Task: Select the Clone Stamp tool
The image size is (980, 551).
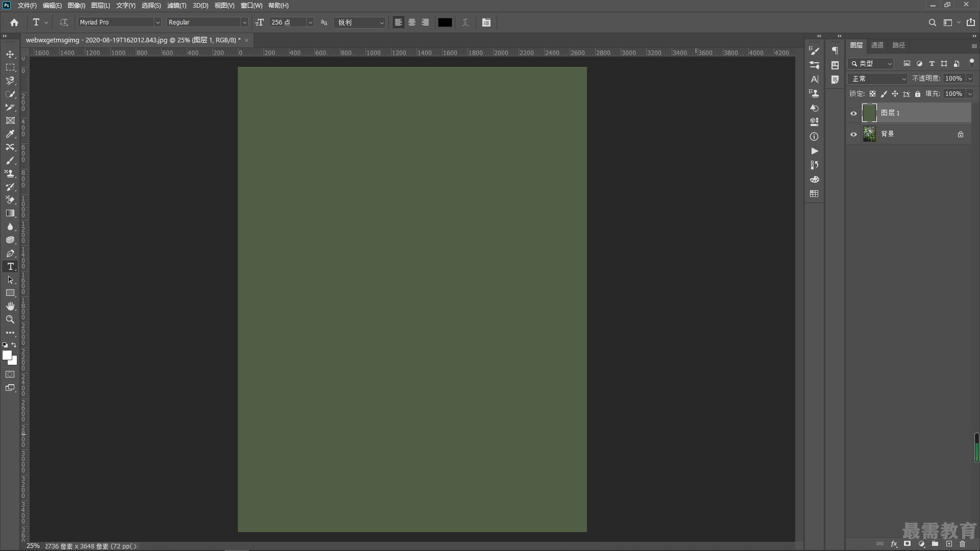Action: coord(10,173)
